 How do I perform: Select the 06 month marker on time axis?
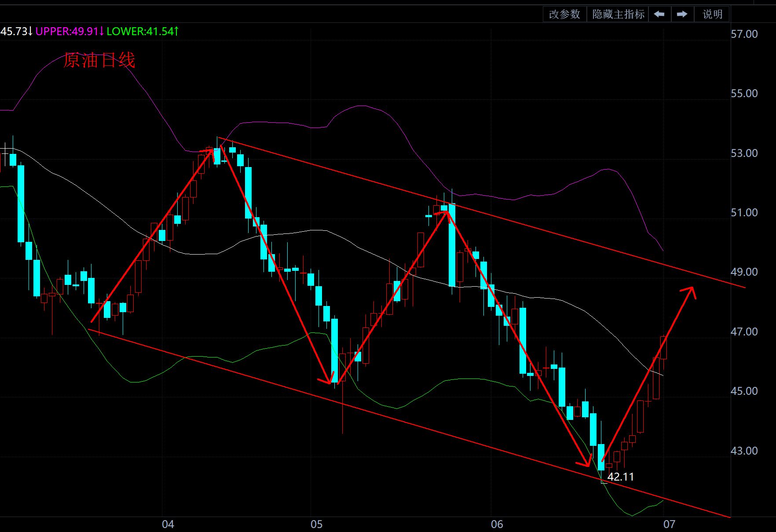coord(497,524)
